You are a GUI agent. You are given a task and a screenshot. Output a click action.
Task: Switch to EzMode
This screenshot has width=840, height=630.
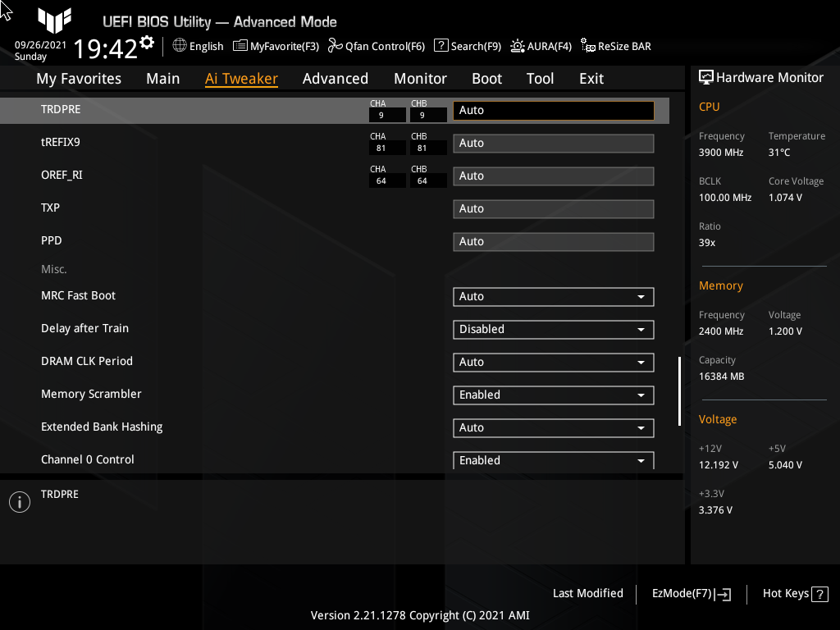(x=690, y=593)
